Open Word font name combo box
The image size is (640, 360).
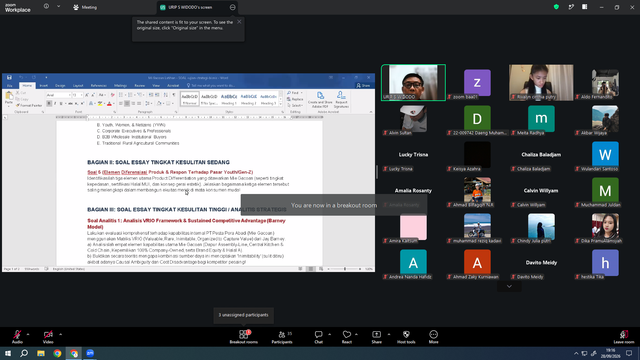58,95
